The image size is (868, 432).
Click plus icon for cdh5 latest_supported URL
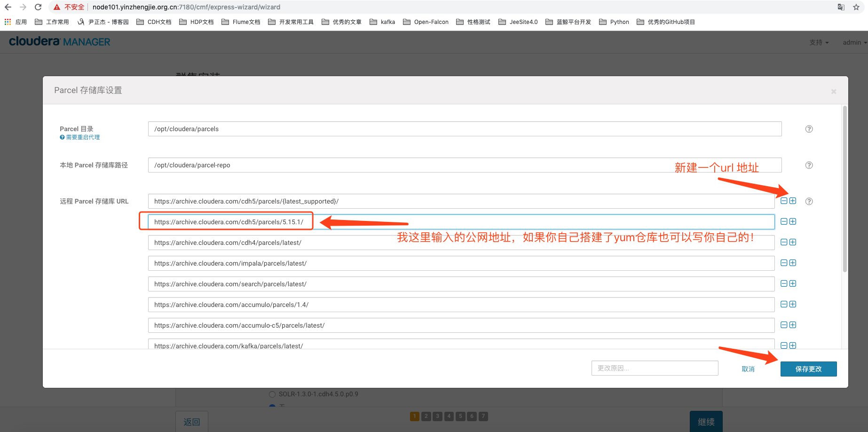(793, 201)
